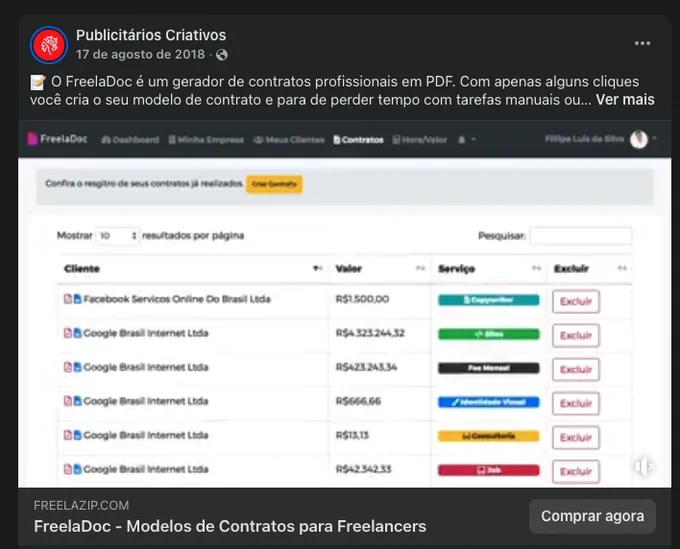The height and width of the screenshot is (549, 680).
Task: Delete the R$13,13 contract with Excluir
Action: pos(576,438)
